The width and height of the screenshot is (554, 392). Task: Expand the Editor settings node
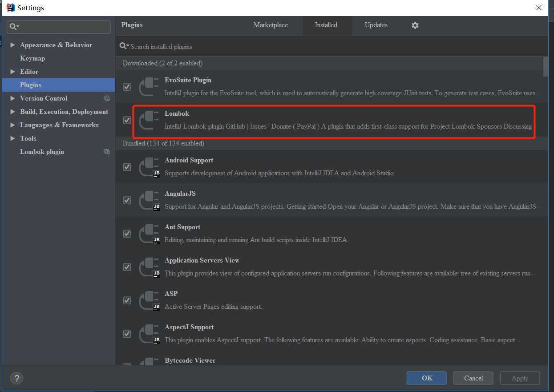pyautogui.click(x=12, y=72)
